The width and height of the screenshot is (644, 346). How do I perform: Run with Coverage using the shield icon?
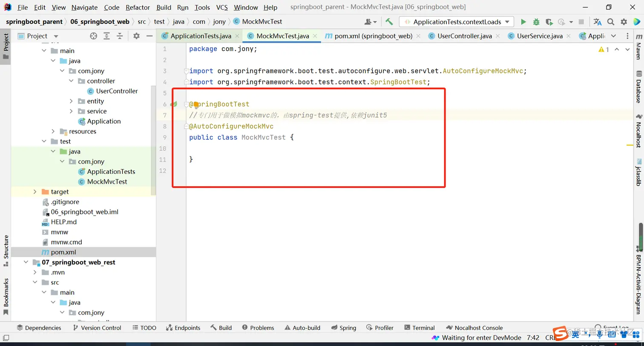pos(549,22)
